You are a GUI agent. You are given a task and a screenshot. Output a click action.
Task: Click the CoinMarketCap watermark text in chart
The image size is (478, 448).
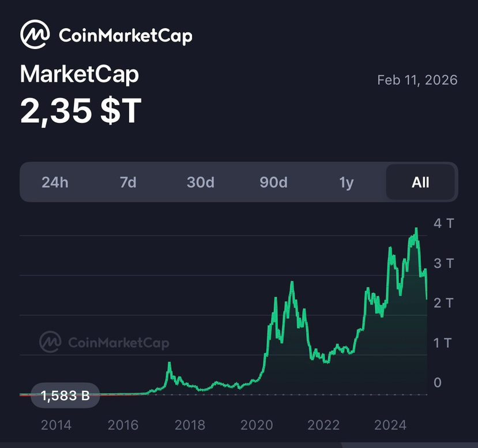click(118, 342)
